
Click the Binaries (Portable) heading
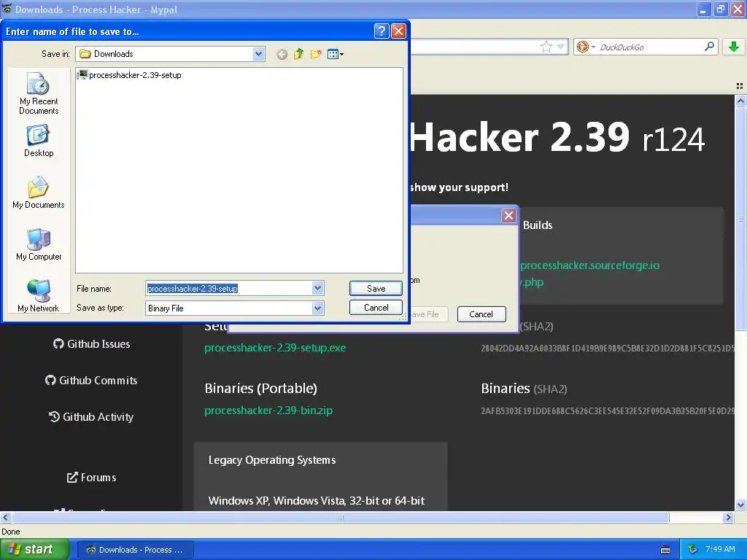260,388
